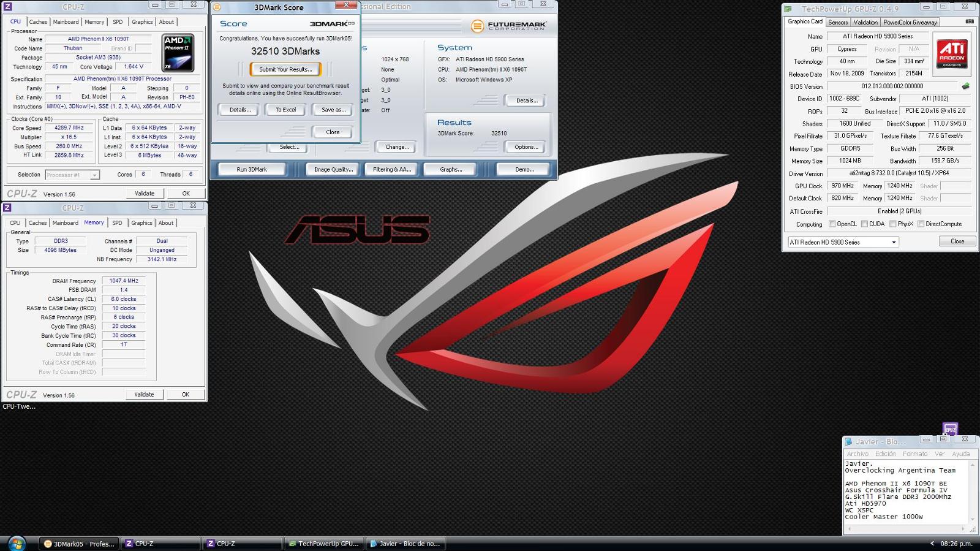
Task: Click the Graphs... button
Action: (x=451, y=170)
